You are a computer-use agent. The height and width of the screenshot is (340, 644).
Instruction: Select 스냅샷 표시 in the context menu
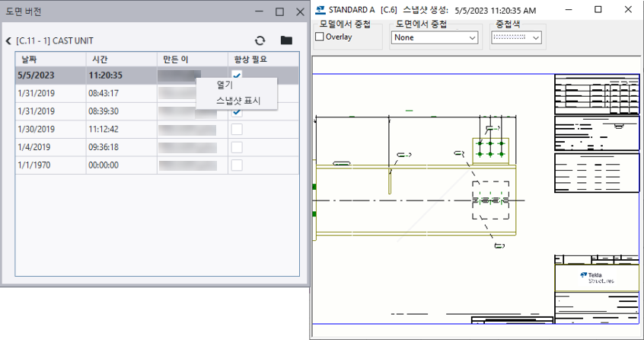pos(238,100)
